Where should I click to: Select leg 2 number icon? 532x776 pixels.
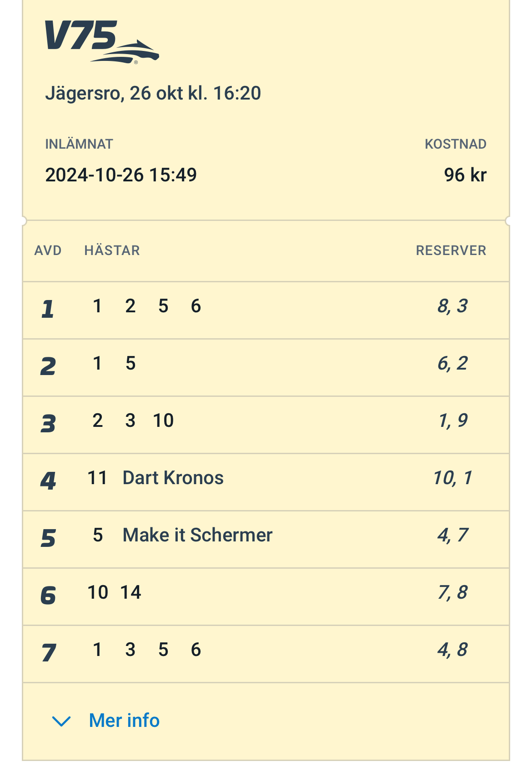pos(48,366)
